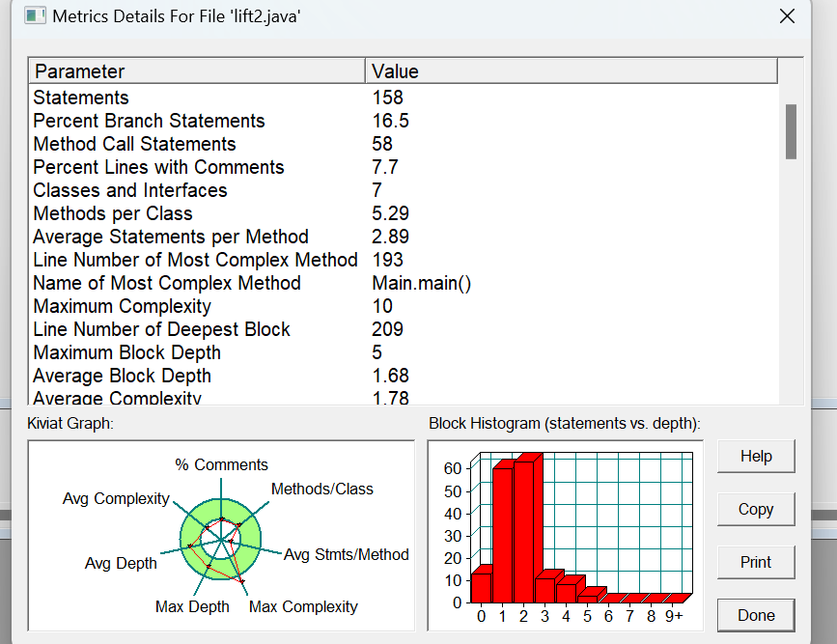Select Percent Lines with Comments row

click(404, 167)
